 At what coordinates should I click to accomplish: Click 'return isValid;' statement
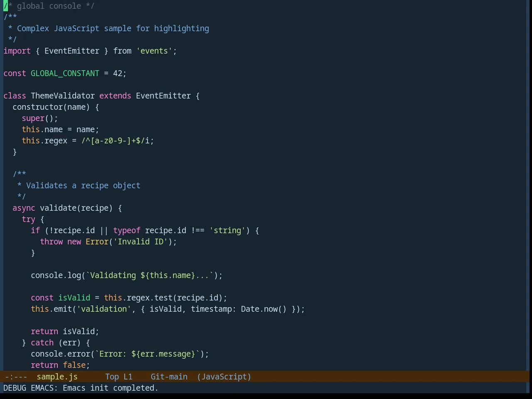pyautogui.click(x=65, y=331)
